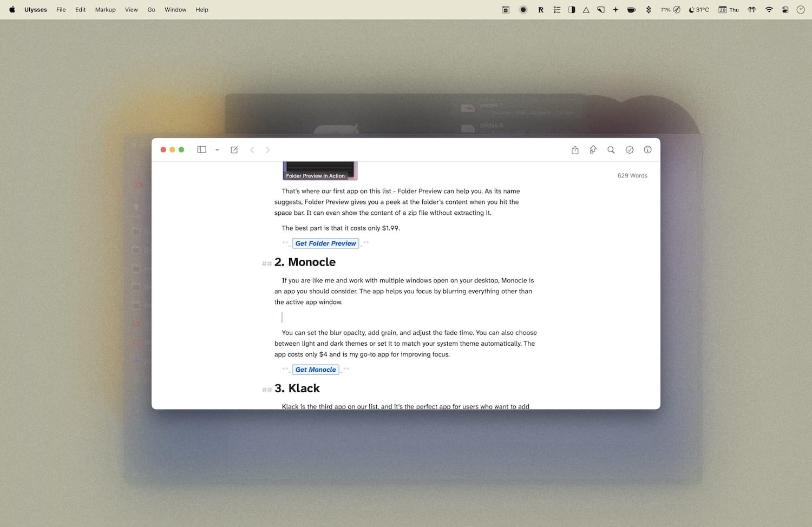Check the 71% battery status item
The image size is (812, 527).
tap(671, 10)
